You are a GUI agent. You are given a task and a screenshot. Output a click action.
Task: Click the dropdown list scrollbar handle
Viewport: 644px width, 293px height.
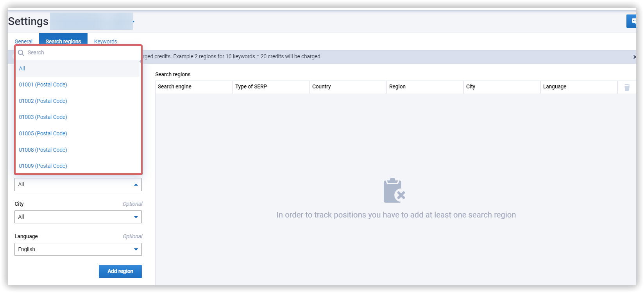pyautogui.click(x=140, y=61)
